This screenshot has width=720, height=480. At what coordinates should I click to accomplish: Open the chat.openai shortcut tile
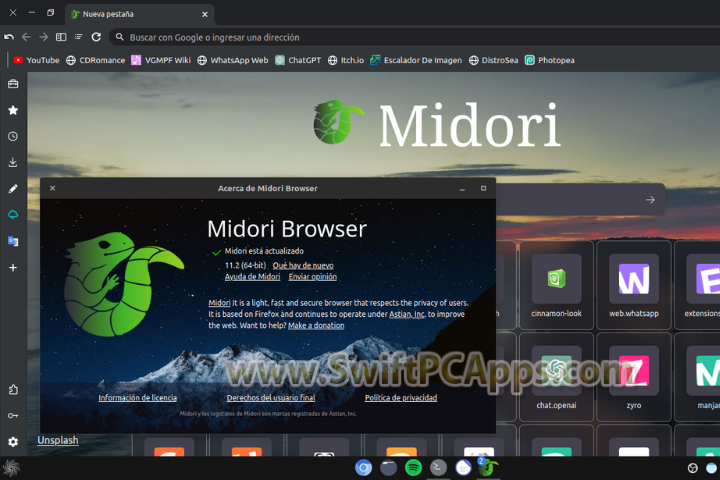557,377
